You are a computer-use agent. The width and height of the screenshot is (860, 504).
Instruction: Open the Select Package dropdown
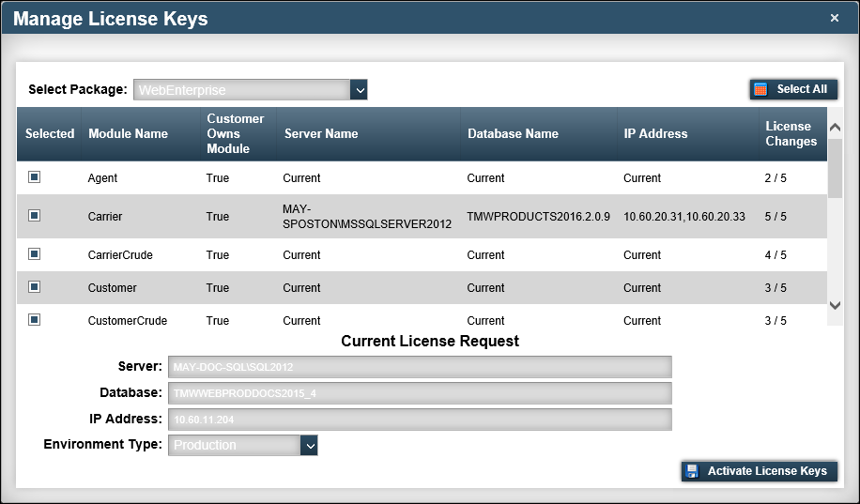[358, 90]
